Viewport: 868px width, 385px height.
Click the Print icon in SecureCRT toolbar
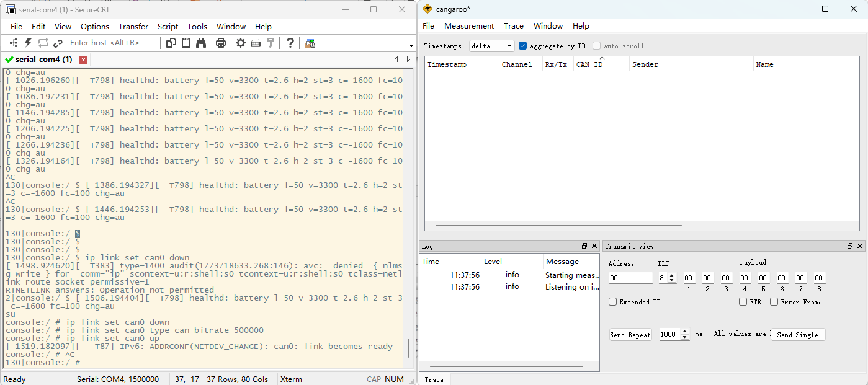click(x=220, y=43)
